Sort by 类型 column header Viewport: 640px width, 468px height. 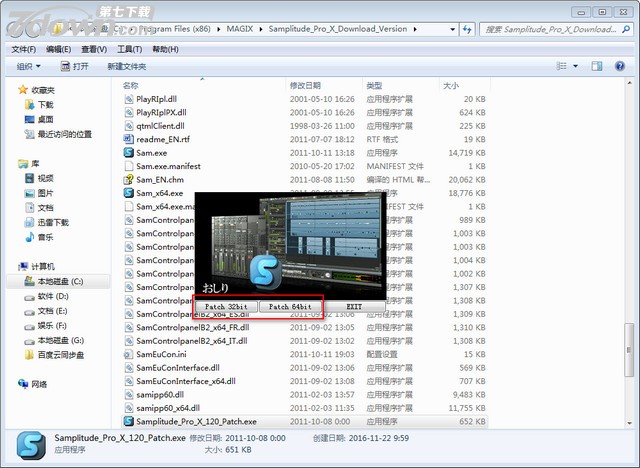click(x=374, y=86)
